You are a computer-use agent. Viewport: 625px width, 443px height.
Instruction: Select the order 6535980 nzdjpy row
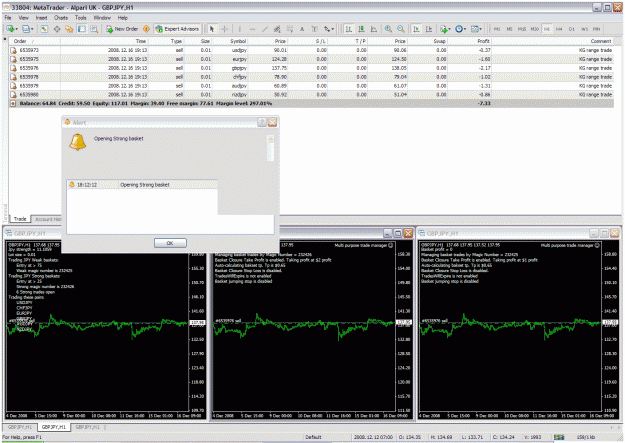click(311, 95)
